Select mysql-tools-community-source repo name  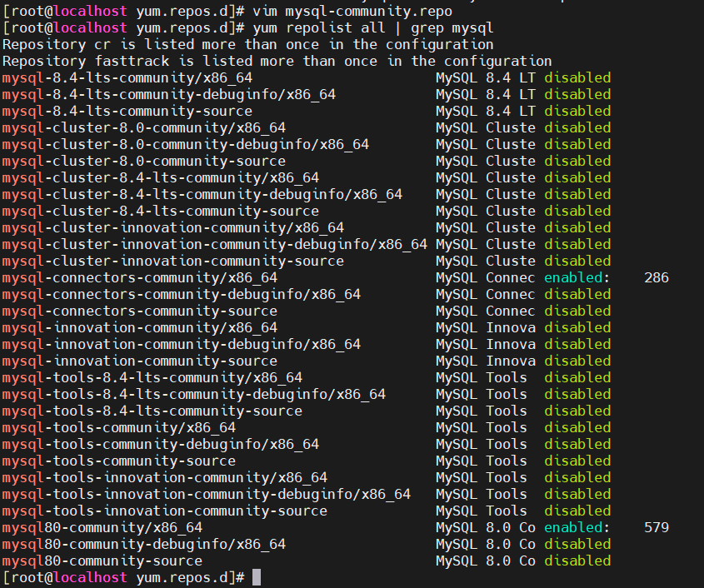[119, 460]
